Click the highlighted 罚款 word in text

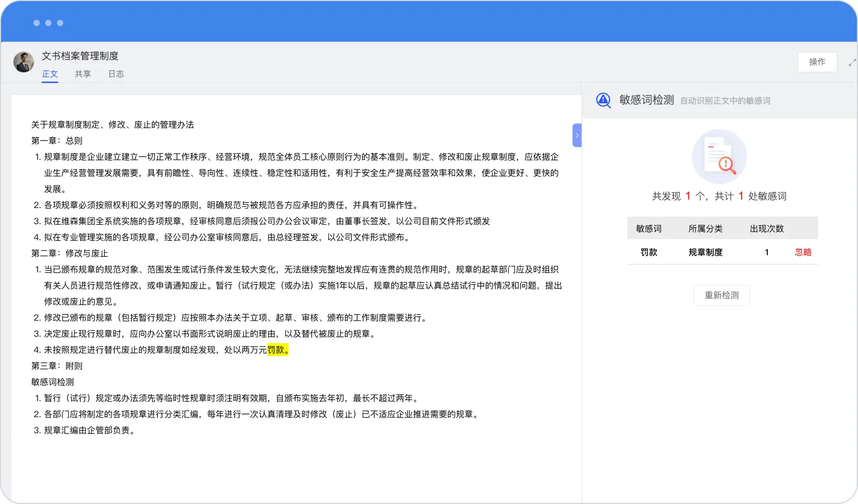click(x=276, y=350)
